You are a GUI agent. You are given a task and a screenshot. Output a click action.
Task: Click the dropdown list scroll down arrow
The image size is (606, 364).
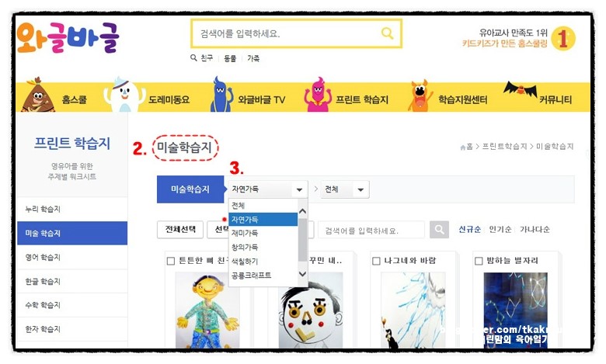303,274
